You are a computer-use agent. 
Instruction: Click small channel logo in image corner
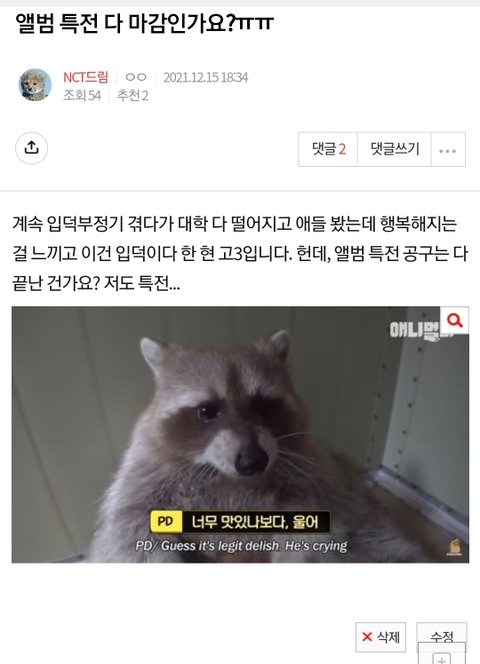(x=453, y=547)
